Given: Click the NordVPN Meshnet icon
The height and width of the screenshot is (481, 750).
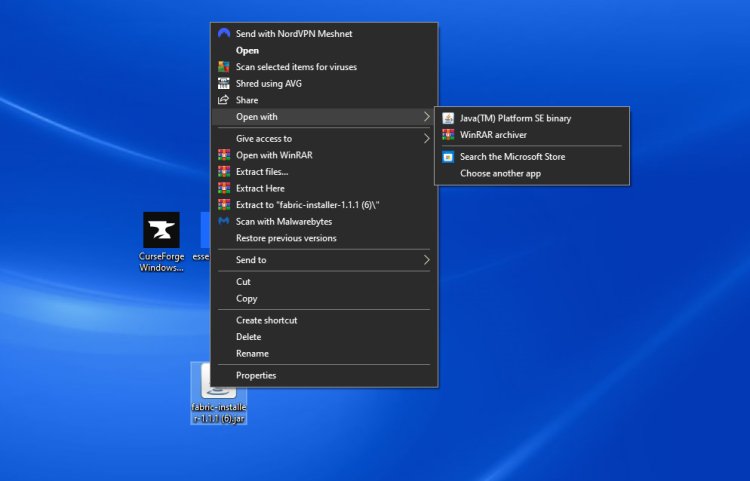Looking at the screenshot, I should (x=224, y=34).
